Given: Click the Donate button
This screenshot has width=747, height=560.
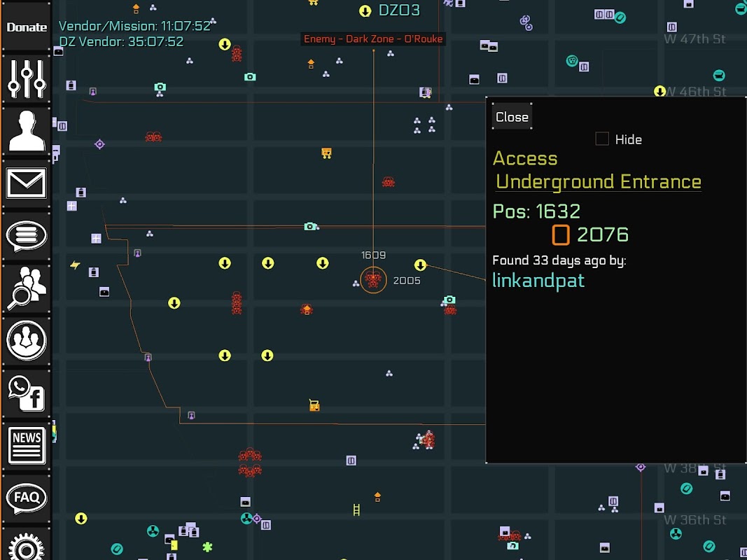Looking at the screenshot, I should (27, 27).
